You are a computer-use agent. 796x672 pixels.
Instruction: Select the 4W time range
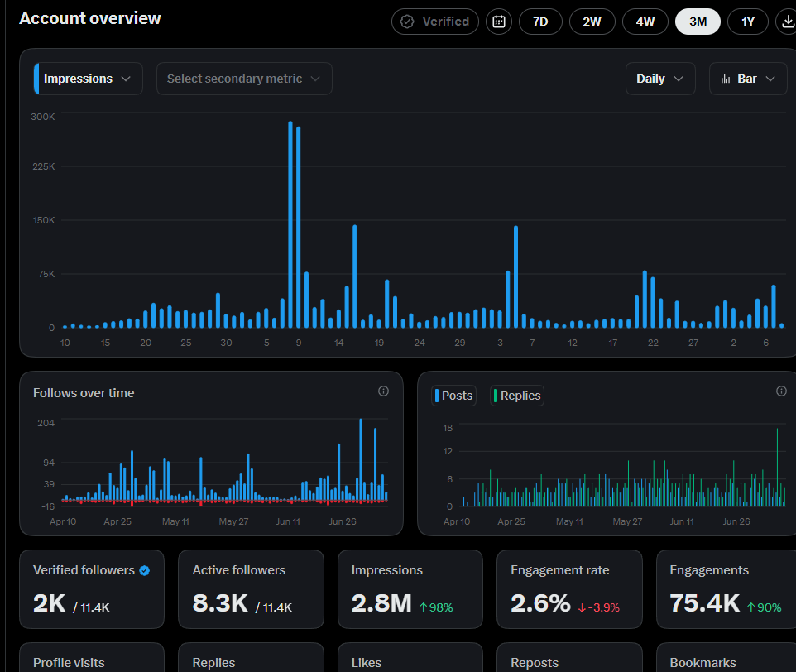645,22
